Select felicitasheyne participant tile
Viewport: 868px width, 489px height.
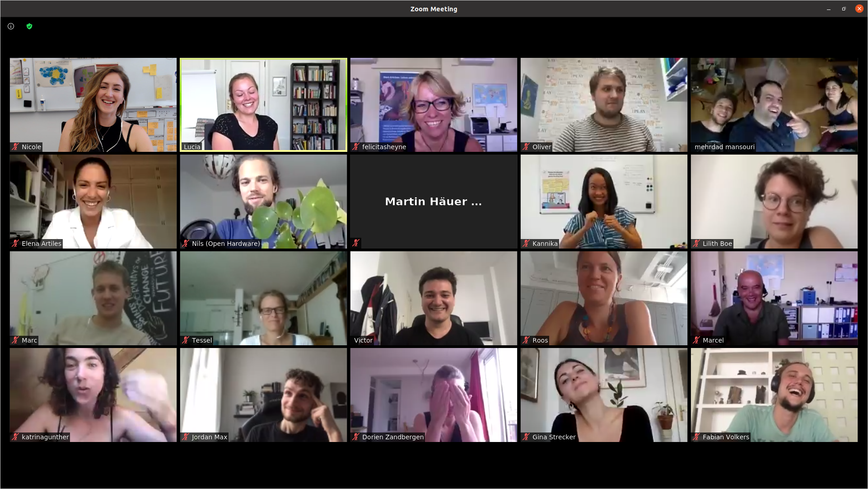(434, 105)
